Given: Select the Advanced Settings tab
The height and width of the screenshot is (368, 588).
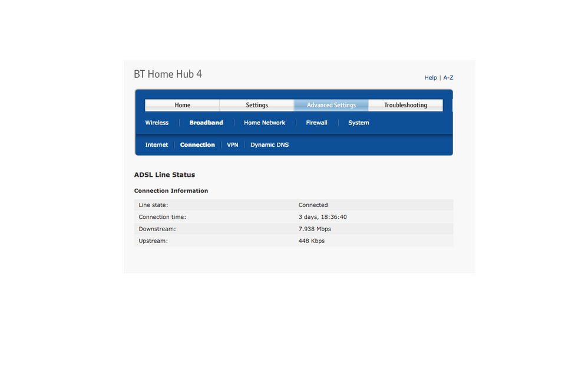Looking at the screenshot, I should tap(331, 105).
